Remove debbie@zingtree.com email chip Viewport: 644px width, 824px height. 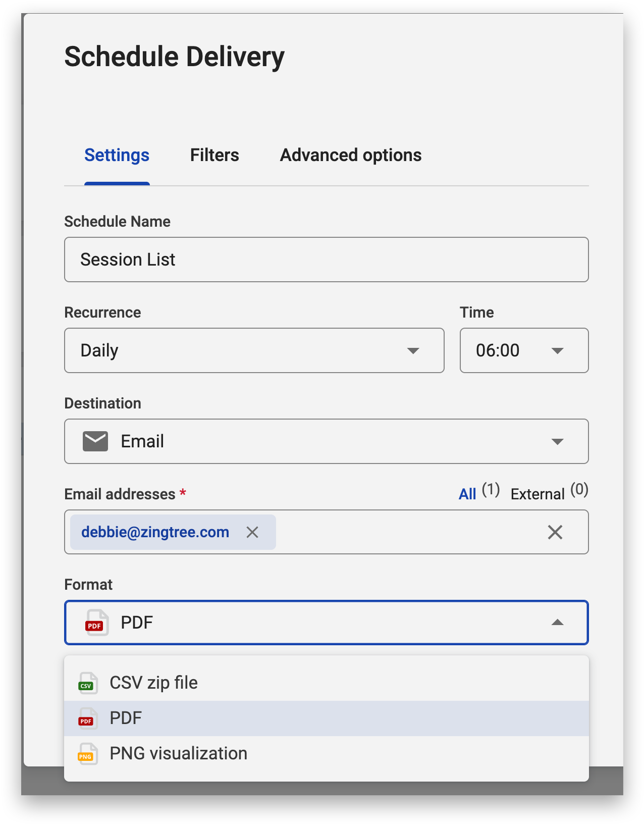[x=252, y=532]
